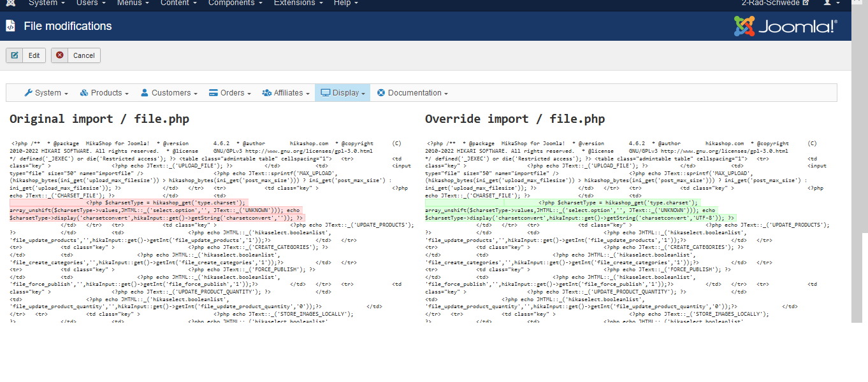Expand the Products dropdown
868x382 pixels.
point(105,93)
